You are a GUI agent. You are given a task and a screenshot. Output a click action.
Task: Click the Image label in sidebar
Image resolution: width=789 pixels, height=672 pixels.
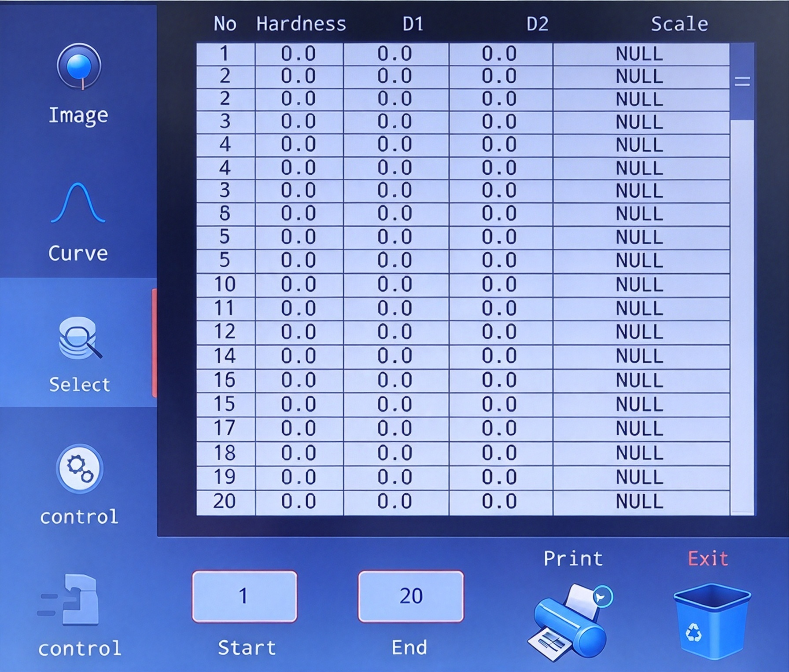(x=78, y=115)
